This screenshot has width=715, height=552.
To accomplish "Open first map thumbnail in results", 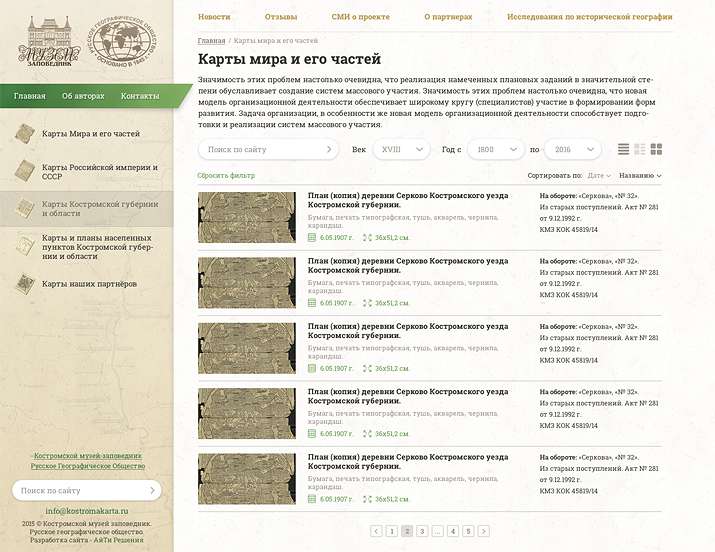I will [x=247, y=217].
